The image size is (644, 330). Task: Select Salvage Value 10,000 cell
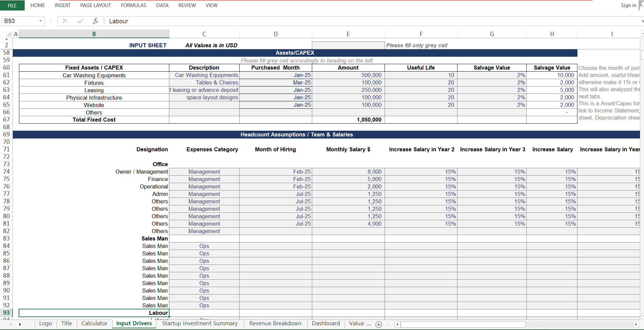(x=552, y=75)
